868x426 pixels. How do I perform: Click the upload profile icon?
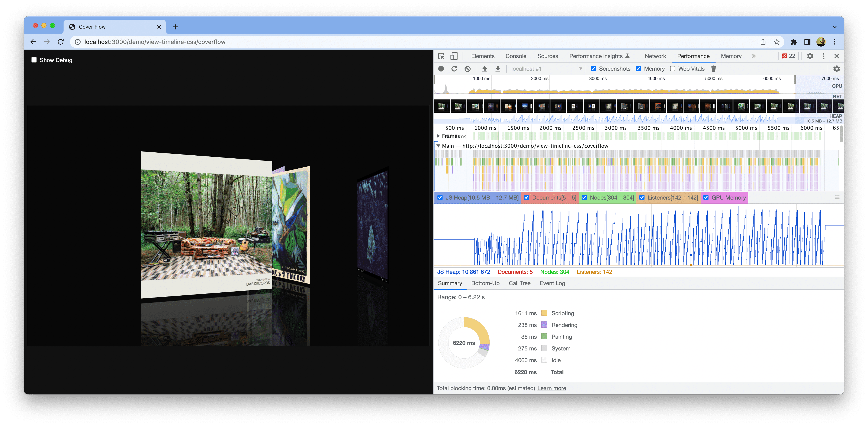(x=482, y=69)
